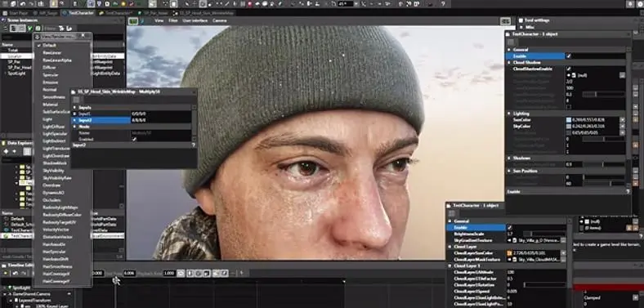This screenshot has width=644, height=308.
Task: Click the plus icon at end of timeline toolbar
Action: coord(242,273)
